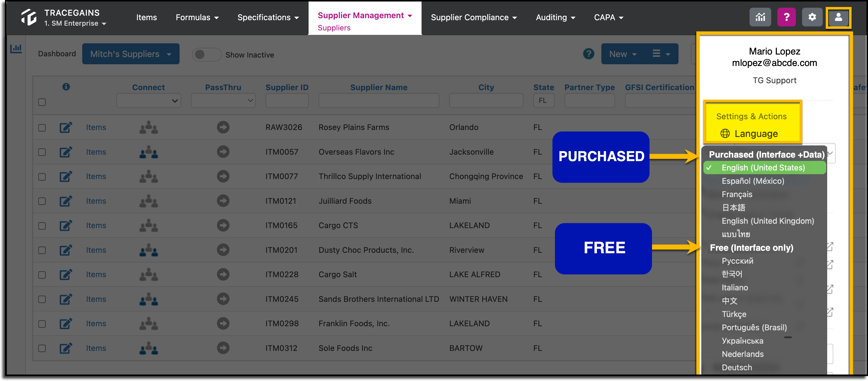The image size is (868, 381).
Task: Check the select-all checkbox in header
Action: pyautogui.click(x=42, y=102)
